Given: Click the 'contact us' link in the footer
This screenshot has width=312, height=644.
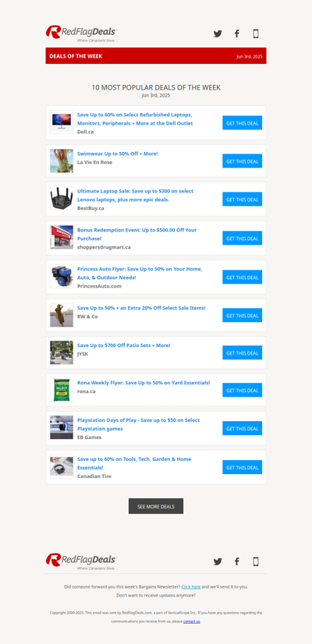Looking at the screenshot, I should (192, 621).
